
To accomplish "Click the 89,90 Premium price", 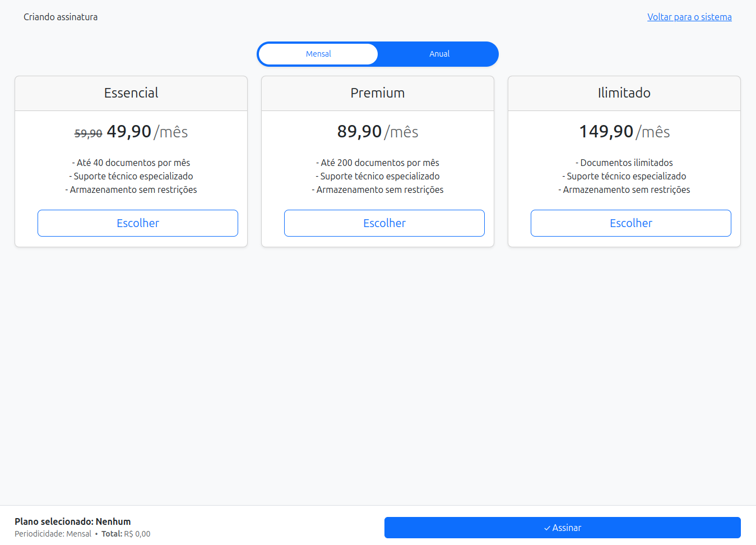I will click(x=359, y=132).
